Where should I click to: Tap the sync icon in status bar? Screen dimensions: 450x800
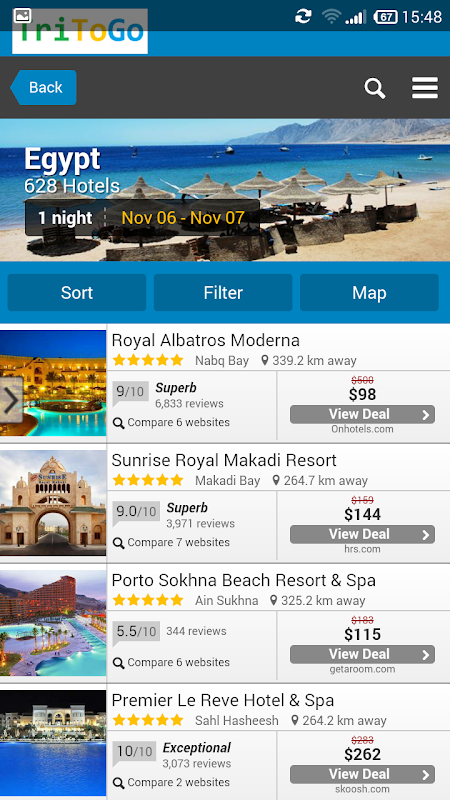pyautogui.click(x=303, y=16)
